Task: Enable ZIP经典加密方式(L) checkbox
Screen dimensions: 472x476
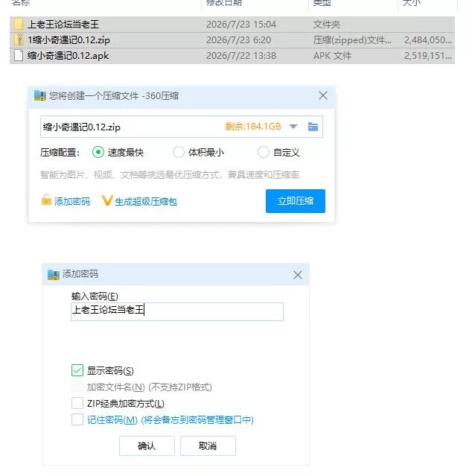Action: pos(77,403)
